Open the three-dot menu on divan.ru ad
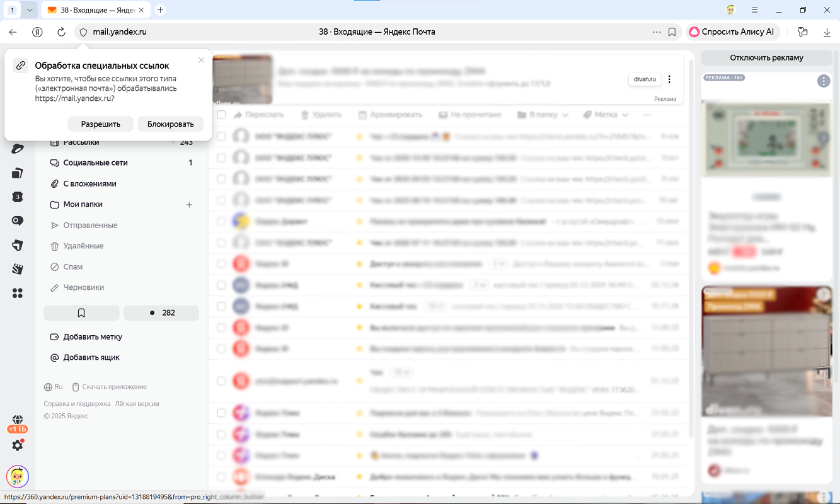The height and width of the screenshot is (504, 840). coord(669,79)
